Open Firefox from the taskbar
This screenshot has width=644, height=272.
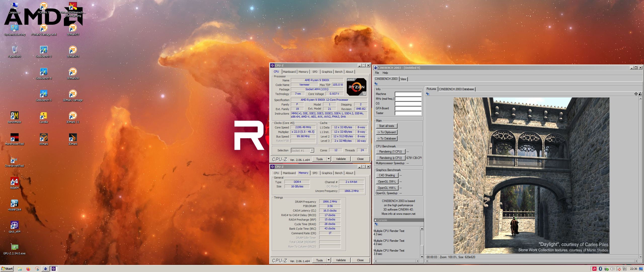click(x=28, y=269)
